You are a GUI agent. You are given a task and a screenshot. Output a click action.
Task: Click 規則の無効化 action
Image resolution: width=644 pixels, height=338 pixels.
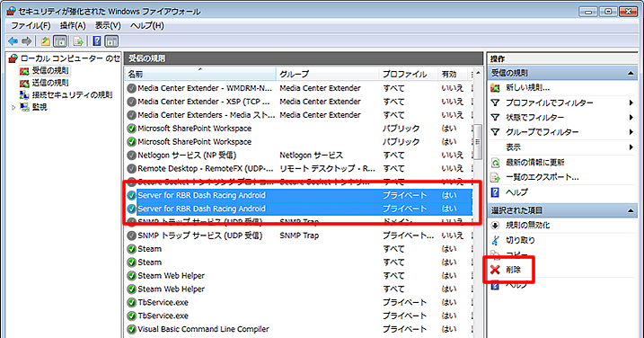coord(527,226)
